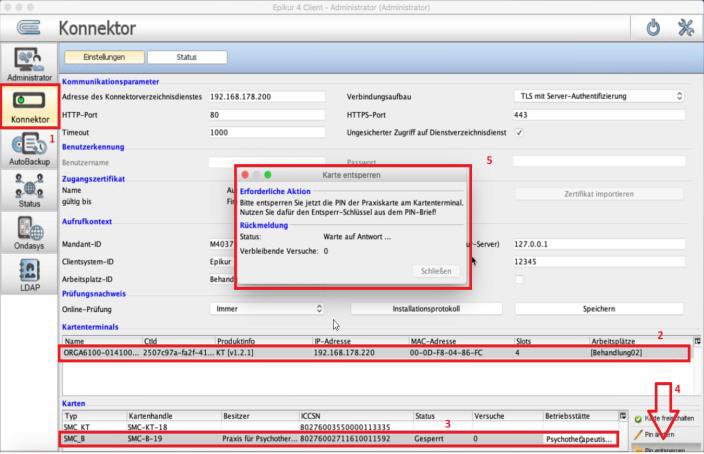Viewport: 704px width, 454px height.
Task: Open the Online-Prüfung 'Immer' dropdown
Action: tap(267, 309)
